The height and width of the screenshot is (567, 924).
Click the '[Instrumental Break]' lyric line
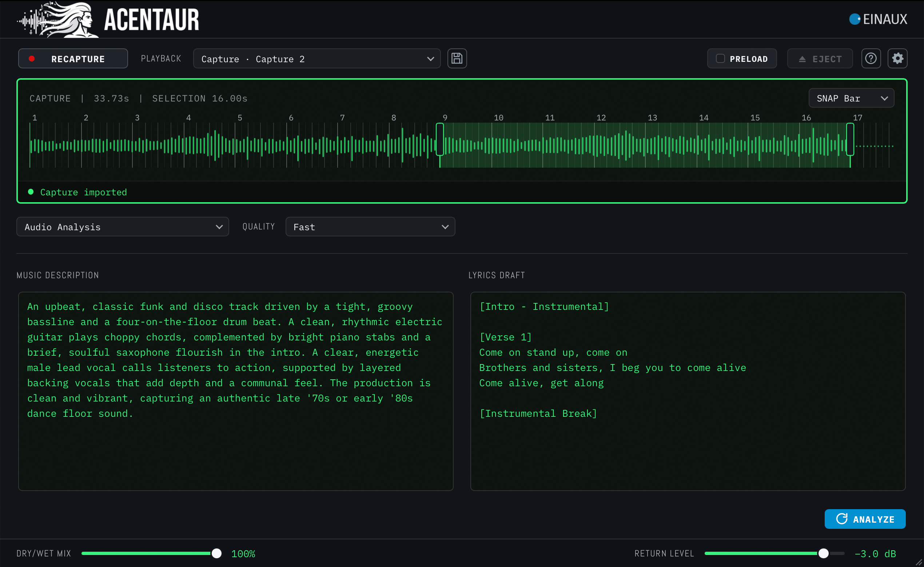point(538,413)
